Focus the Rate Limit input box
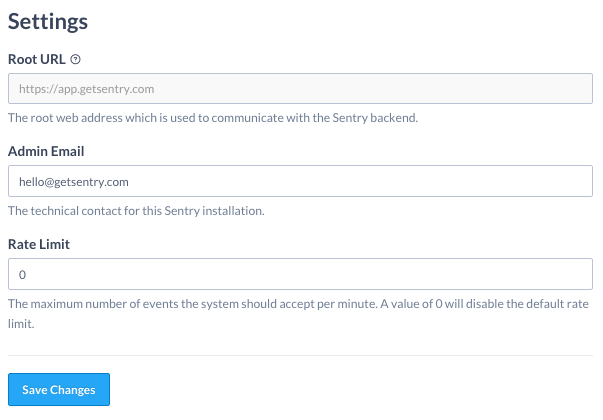The height and width of the screenshot is (420, 603). [300, 274]
